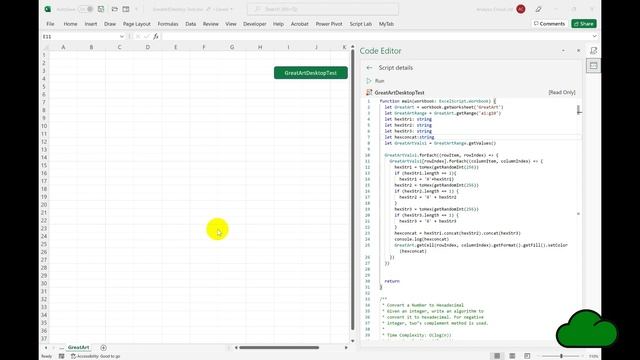This screenshot has height=360, width=640.
Task: Open the Name Box dropdown arrow
Action: point(122,37)
